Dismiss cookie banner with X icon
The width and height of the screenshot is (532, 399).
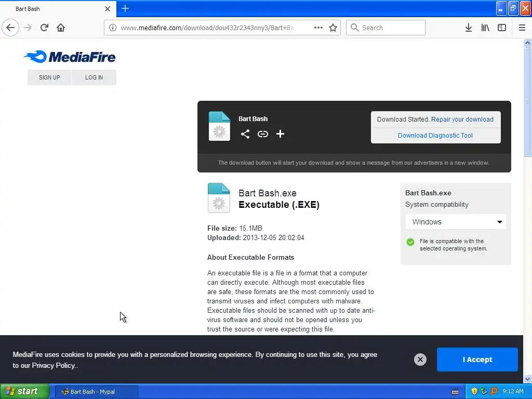pos(420,360)
